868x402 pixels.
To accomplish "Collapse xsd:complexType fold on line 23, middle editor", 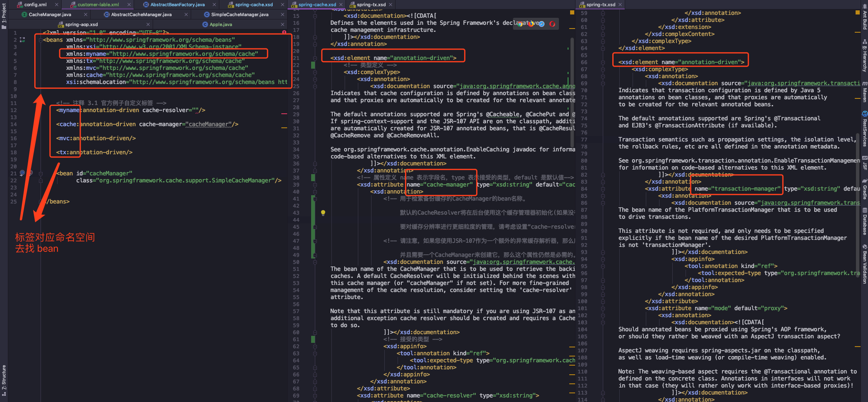I will [x=315, y=72].
